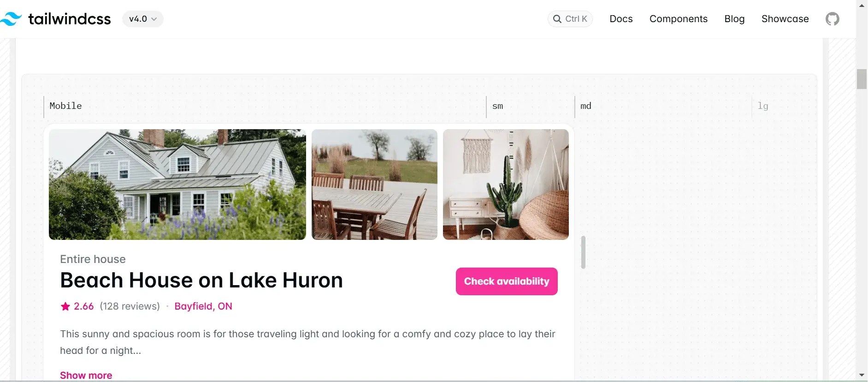Open the Bayfield, ON location link
The width and height of the screenshot is (868, 382).
tap(203, 306)
